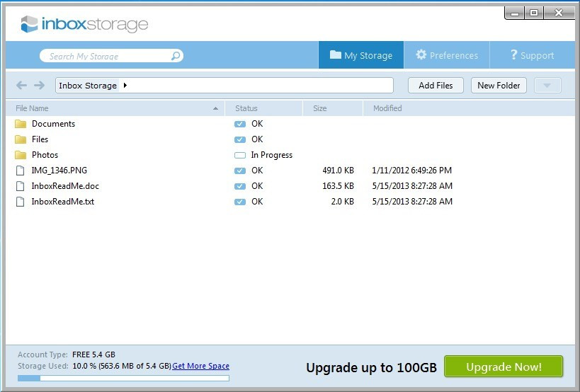Click the 10.0 % storage used text
580x392 pixels.
click(x=122, y=366)
